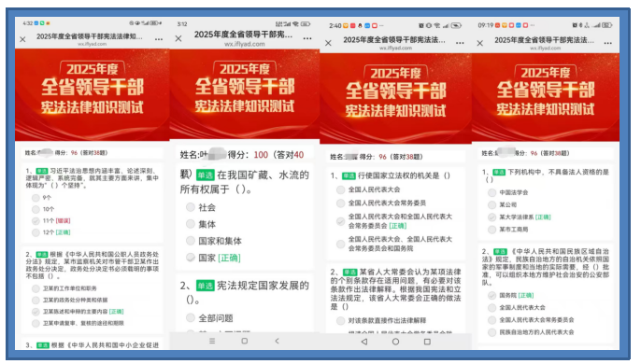The image size is (641, 364).
Task: Select the option ending in 和国务院
Action: (x=394, y=244)
